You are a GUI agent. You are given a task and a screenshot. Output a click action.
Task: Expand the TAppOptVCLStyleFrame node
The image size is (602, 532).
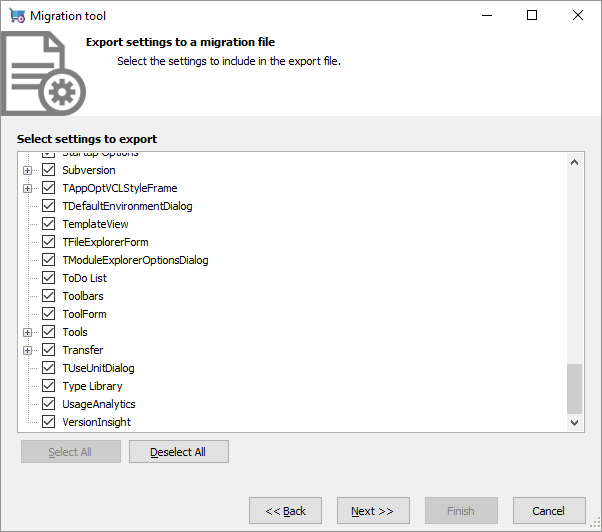[x=28, y=188]
